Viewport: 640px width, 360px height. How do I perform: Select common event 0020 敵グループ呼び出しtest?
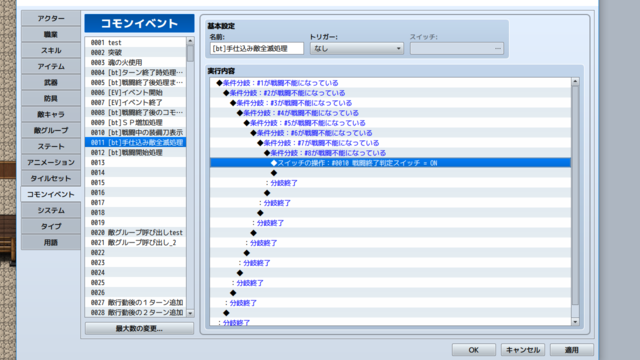click(x=136, y=232)
